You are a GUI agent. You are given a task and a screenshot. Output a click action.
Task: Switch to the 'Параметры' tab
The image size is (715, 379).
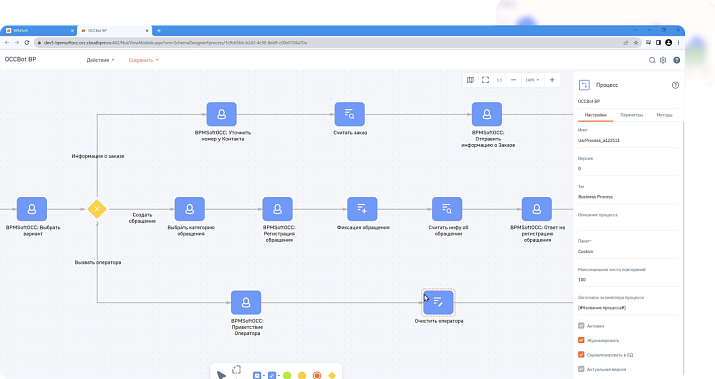632,115
